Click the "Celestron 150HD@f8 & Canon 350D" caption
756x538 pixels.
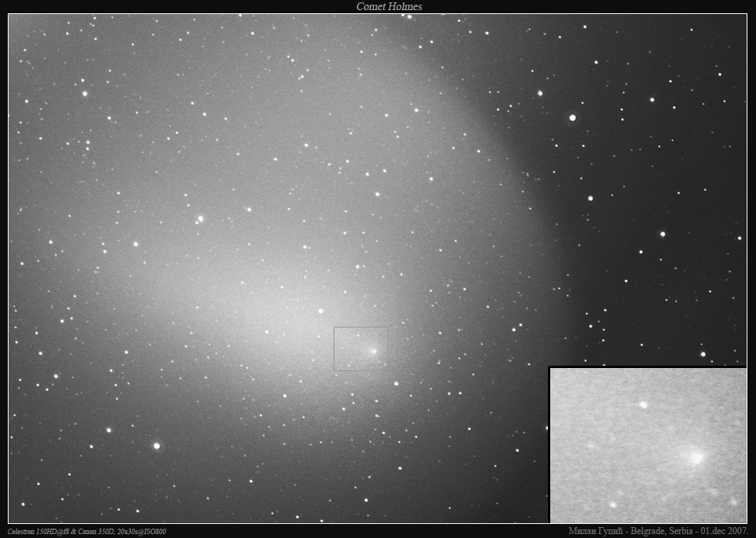coord(61,531)
